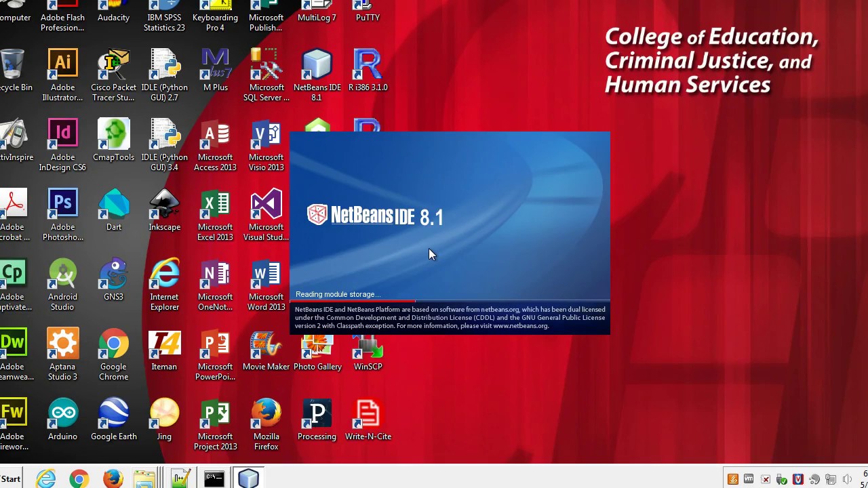Open the Movie Maker desktop icon

tap(267, 350)
